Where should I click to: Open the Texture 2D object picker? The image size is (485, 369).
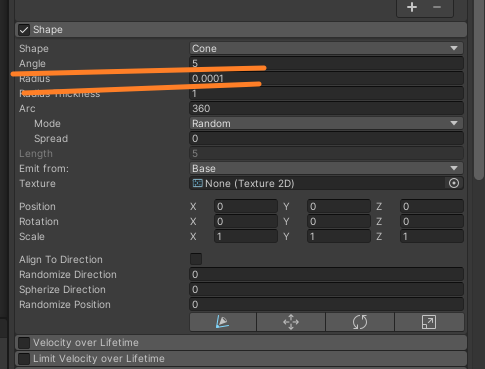pyautogui.click(x=454, y=183)
